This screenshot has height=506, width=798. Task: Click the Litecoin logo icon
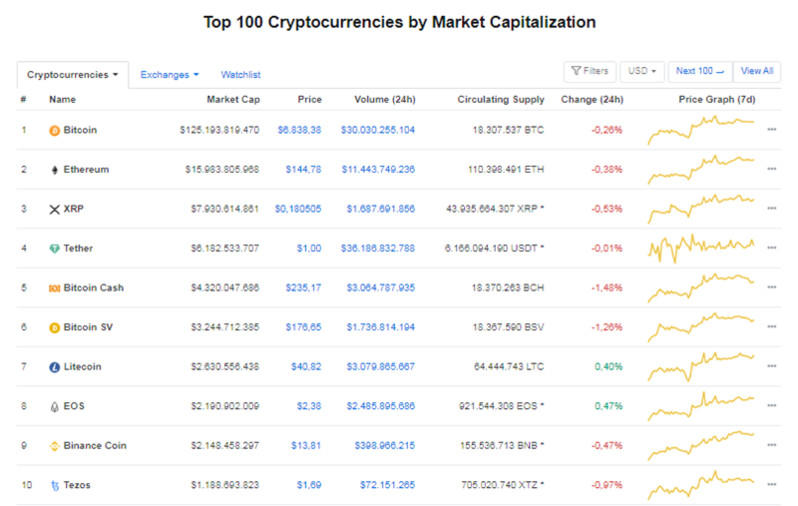coord(54,367)
